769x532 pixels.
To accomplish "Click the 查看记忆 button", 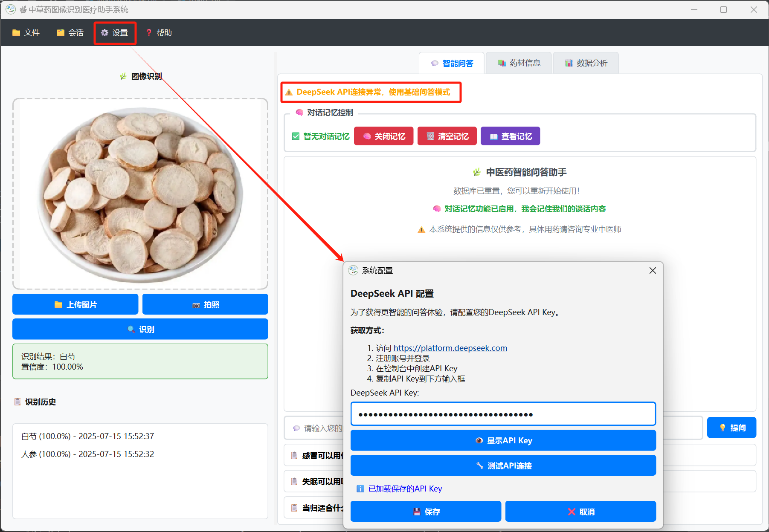I will point(510,136).
